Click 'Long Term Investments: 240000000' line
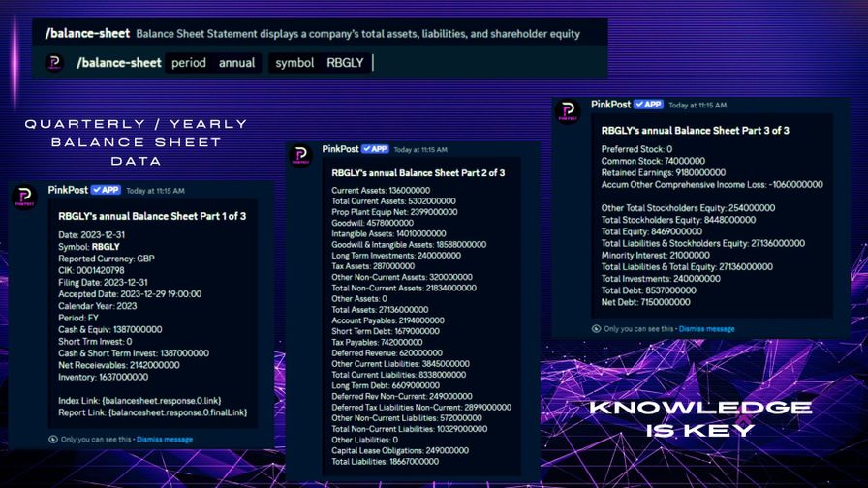Viewport: 868px width, 488px height. coord(396,256)
